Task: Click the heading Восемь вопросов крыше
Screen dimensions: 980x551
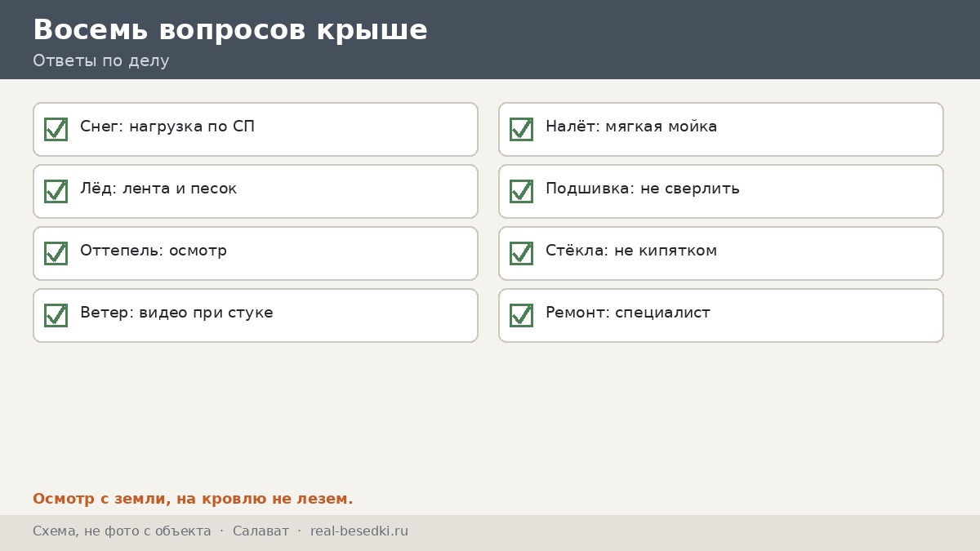Action: pos(230,30)
